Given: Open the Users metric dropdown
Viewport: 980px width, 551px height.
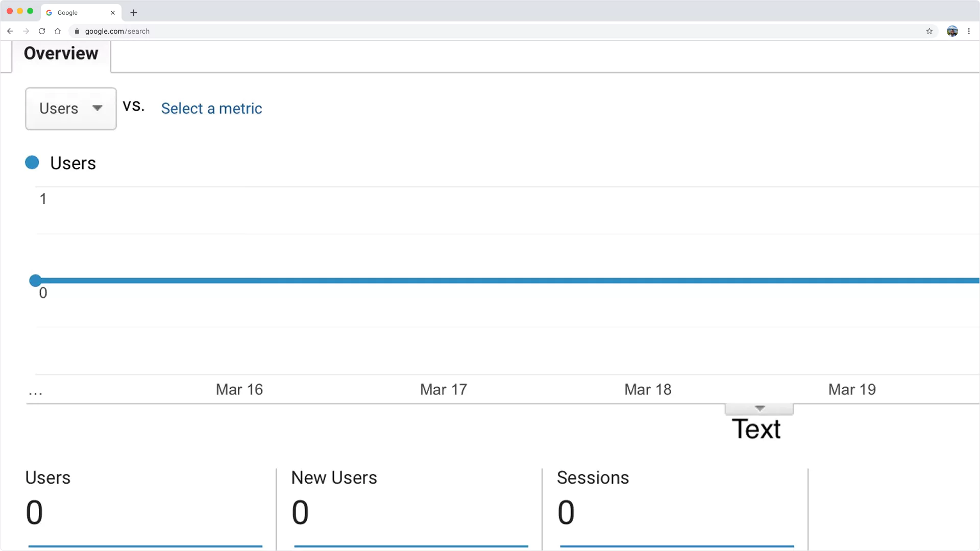Looking at the screenshot, I should [x=71, y=108].
